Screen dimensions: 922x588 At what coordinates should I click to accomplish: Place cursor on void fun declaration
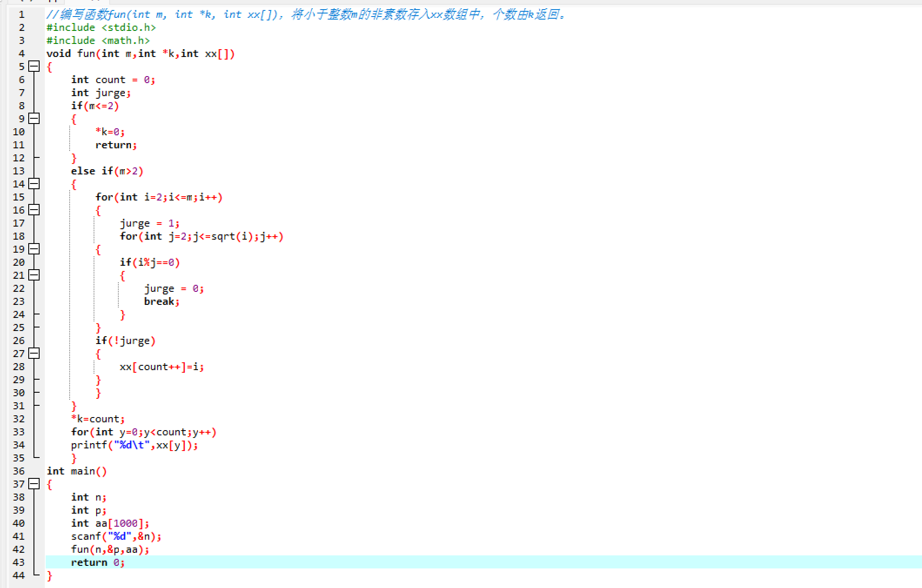pos(140,53)
